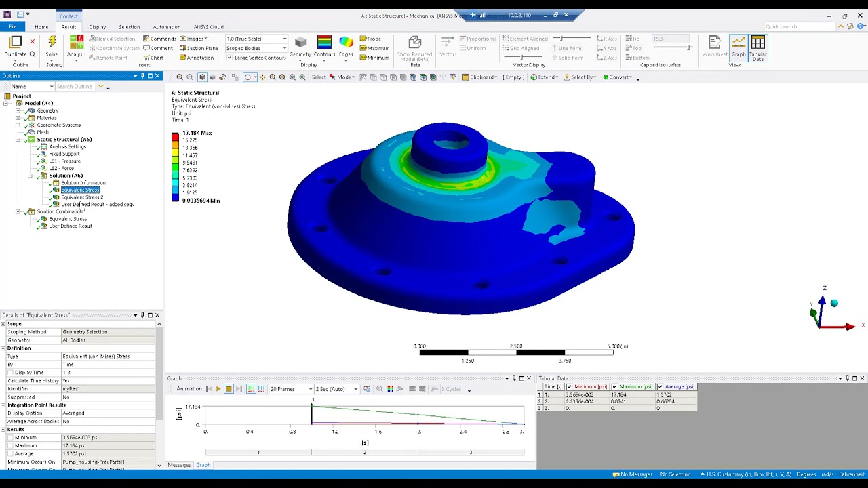
Task: Click the triad's cyan isometric ball
Action: [x=834, y=303]
